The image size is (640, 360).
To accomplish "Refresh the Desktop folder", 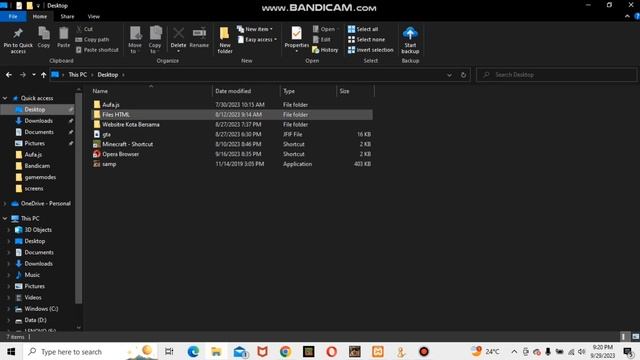I will coord(463,75).
